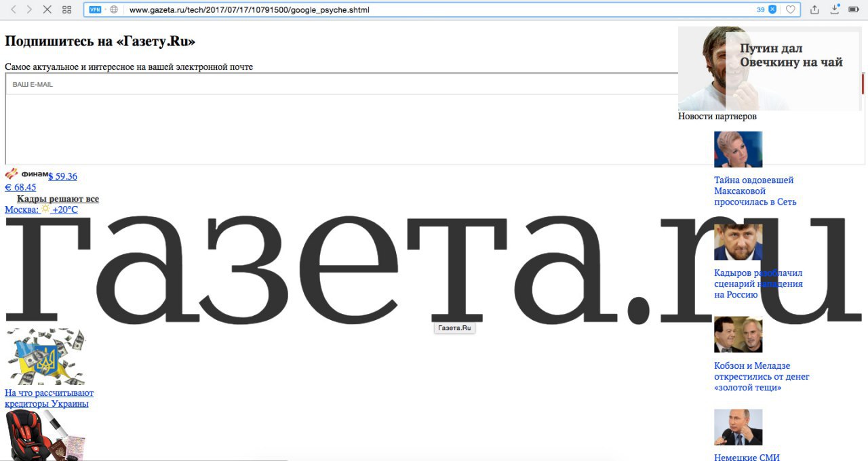The width and height of the screenshot is (868, 461).
Task: Open the ad blocker shield icon
Action: pyautogui.click(x=772, y=9)
